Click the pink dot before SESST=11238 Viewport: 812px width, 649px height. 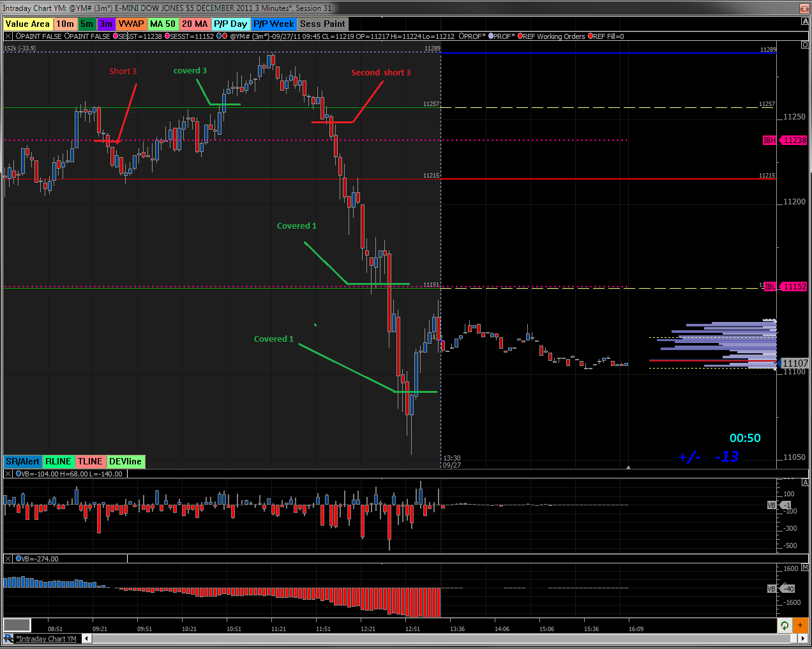coord(115,36)
